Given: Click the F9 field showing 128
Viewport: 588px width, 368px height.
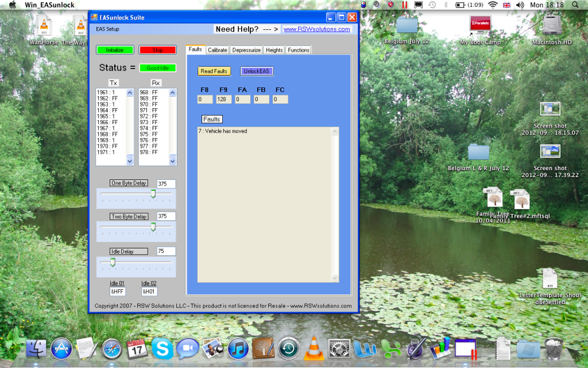Looking at the screenshot, I should click(223, 99).
